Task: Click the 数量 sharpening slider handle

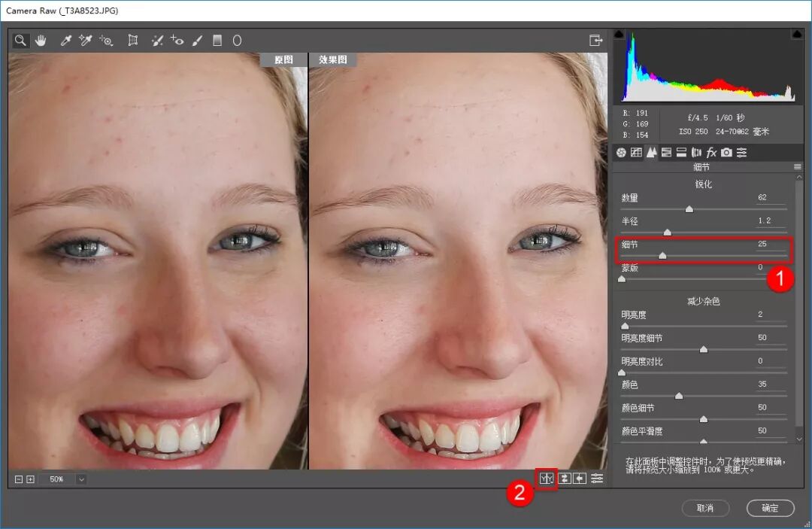Action: (689, 209)
